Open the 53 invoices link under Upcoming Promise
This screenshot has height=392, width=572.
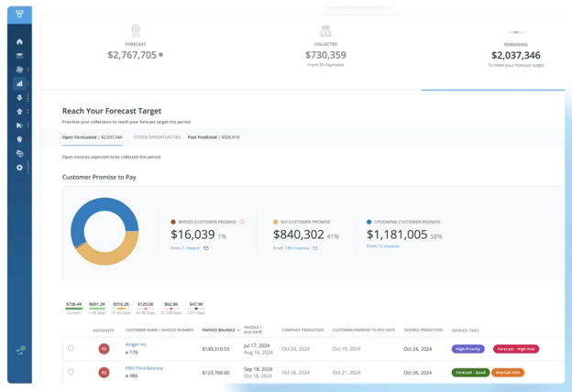389,246
